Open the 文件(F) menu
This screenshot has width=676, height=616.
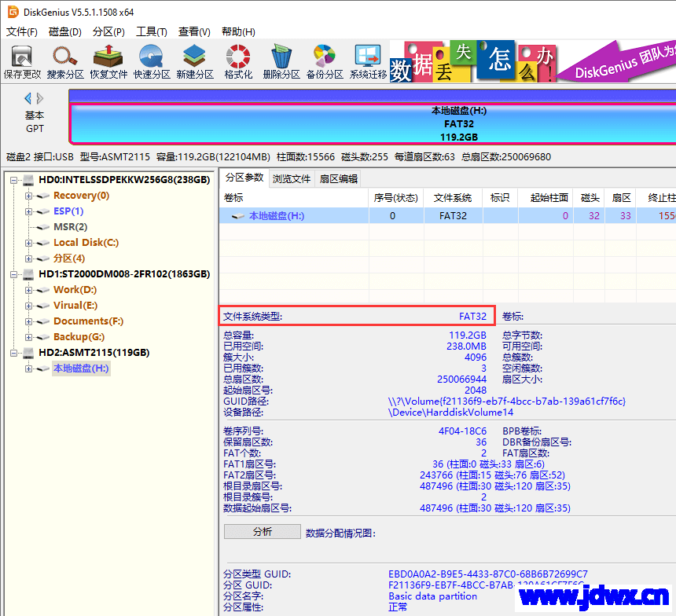21,32
